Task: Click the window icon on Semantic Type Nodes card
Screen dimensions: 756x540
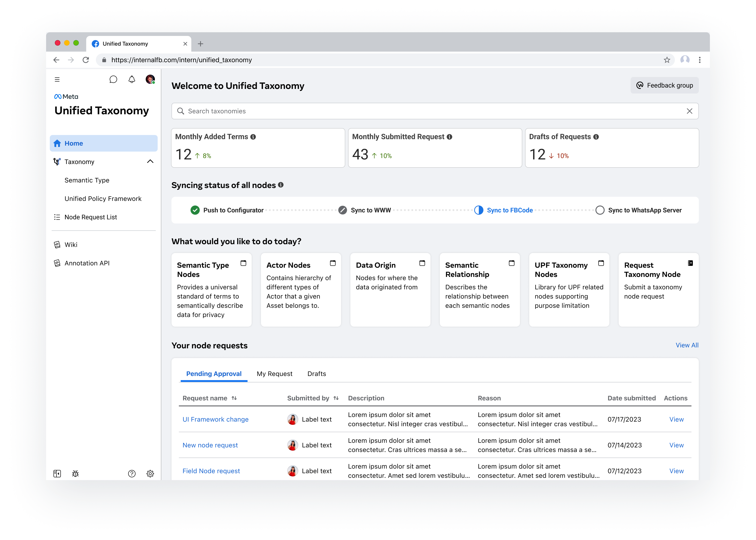Action: (243, 263)
